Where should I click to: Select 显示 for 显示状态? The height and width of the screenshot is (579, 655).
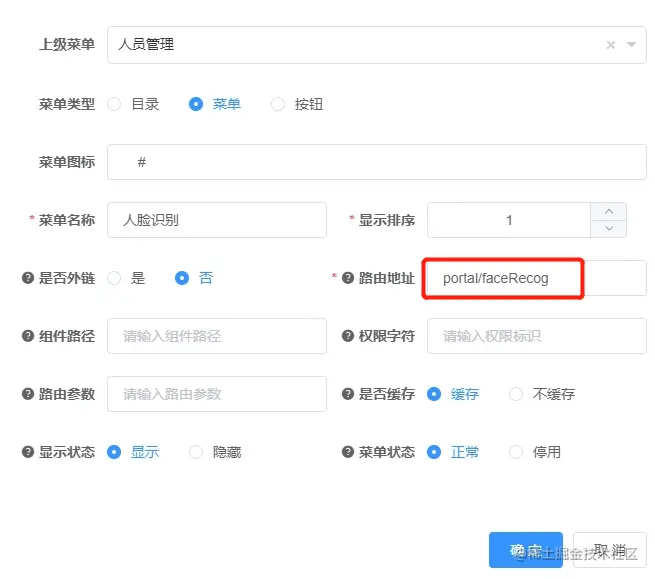tap(114, 452)
